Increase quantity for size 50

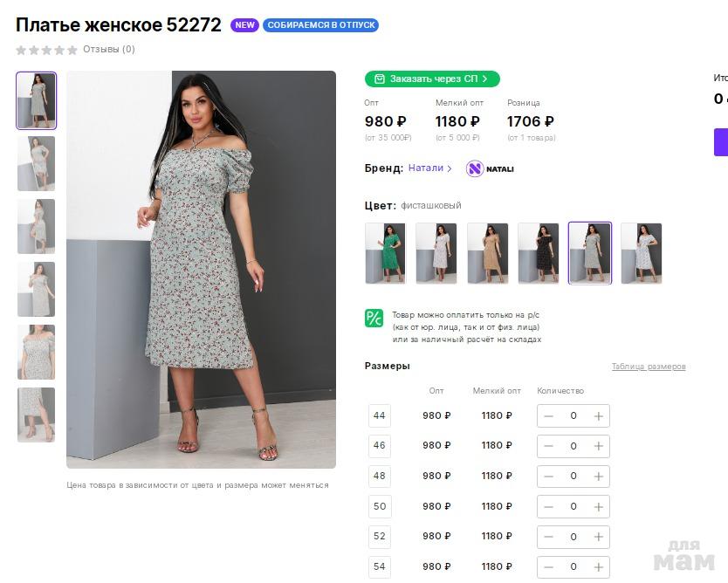click(x=599, y=506)
